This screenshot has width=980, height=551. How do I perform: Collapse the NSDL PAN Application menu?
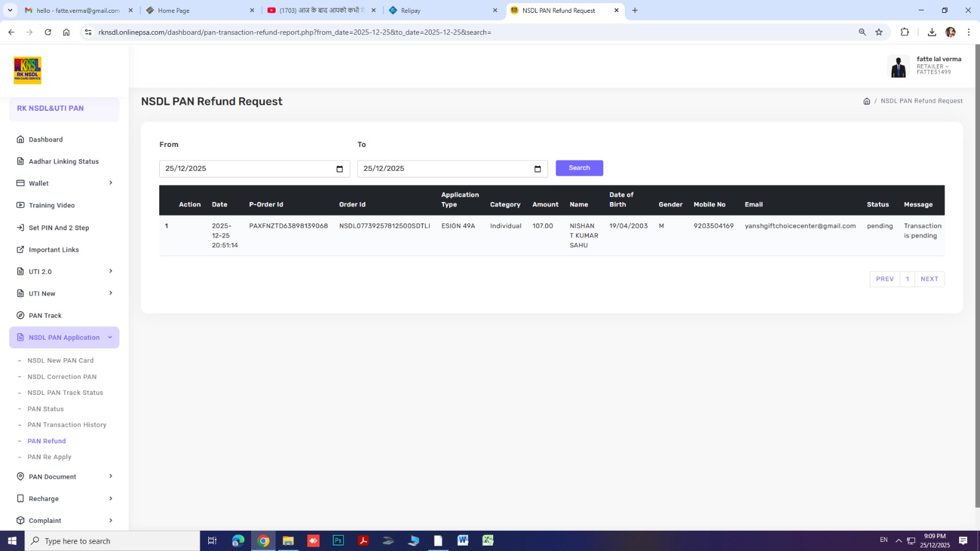coord(64,337)
